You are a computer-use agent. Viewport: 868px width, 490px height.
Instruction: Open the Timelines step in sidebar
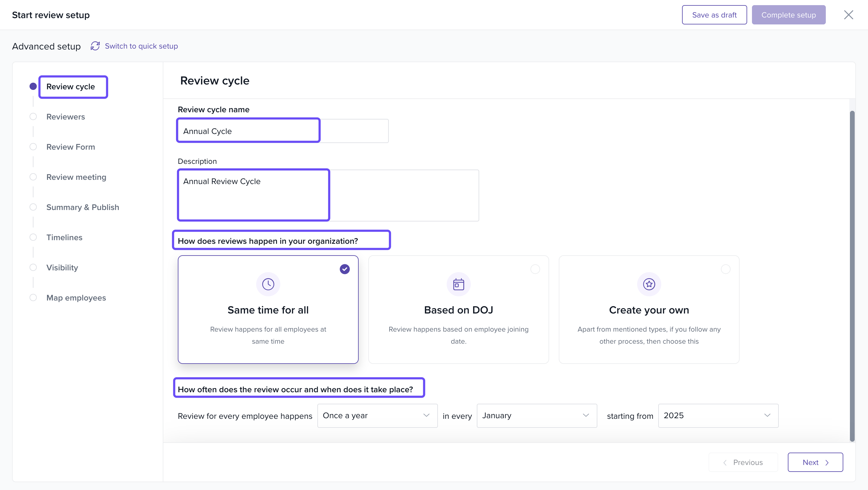(x=64, y=237)
